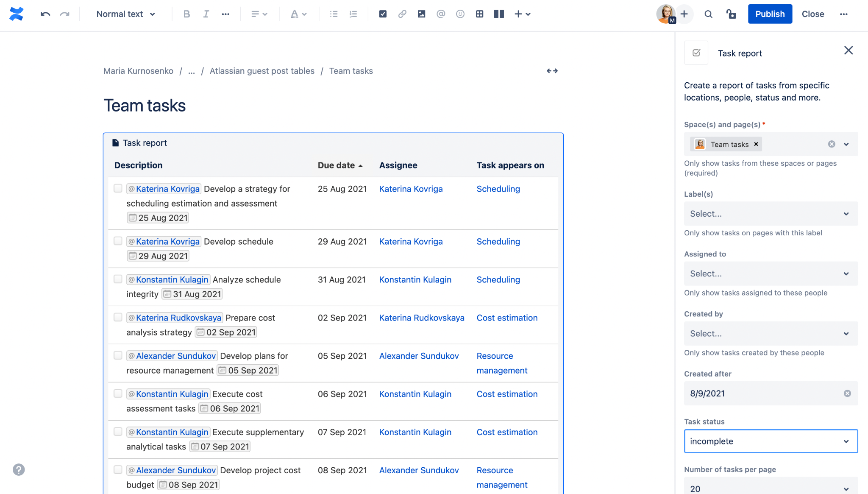
Task: Click the Publish button
Action: click(770, 14)
